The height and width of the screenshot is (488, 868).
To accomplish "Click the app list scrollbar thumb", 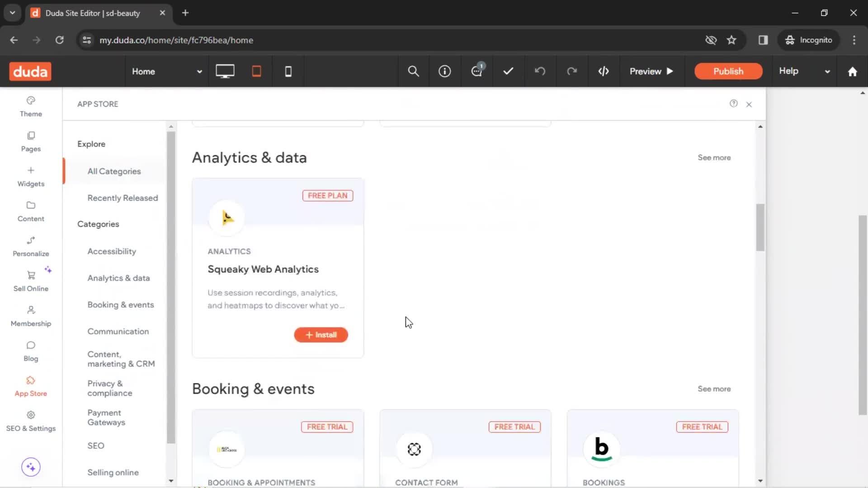I will (x=760, y=227).
